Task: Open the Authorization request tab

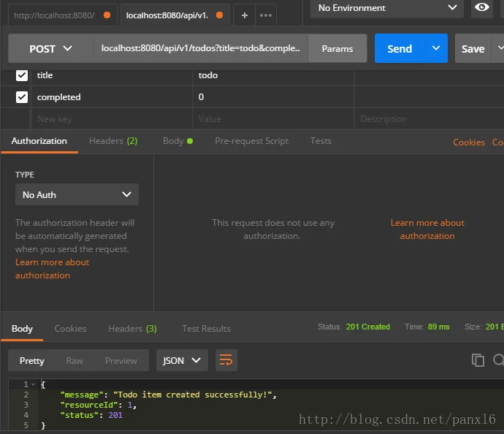Action: [39, 141]
